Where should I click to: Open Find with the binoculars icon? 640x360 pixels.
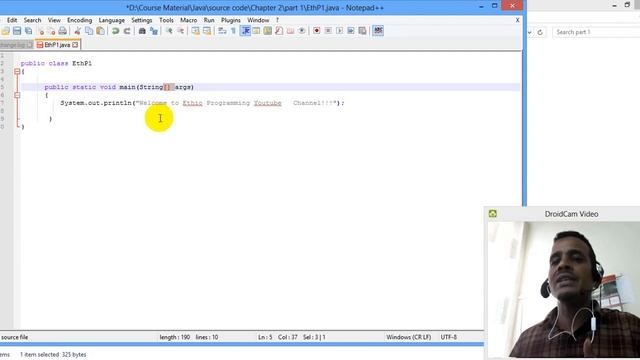[x=142, y=31]
